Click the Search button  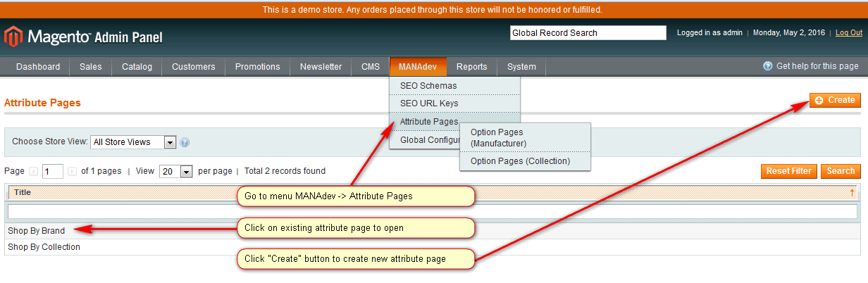point(841,171)
